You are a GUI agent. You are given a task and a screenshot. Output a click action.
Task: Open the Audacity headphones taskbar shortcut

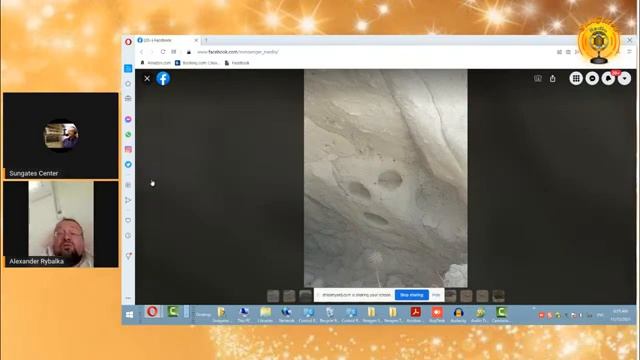pyautogui.click(x=458, y=314)
